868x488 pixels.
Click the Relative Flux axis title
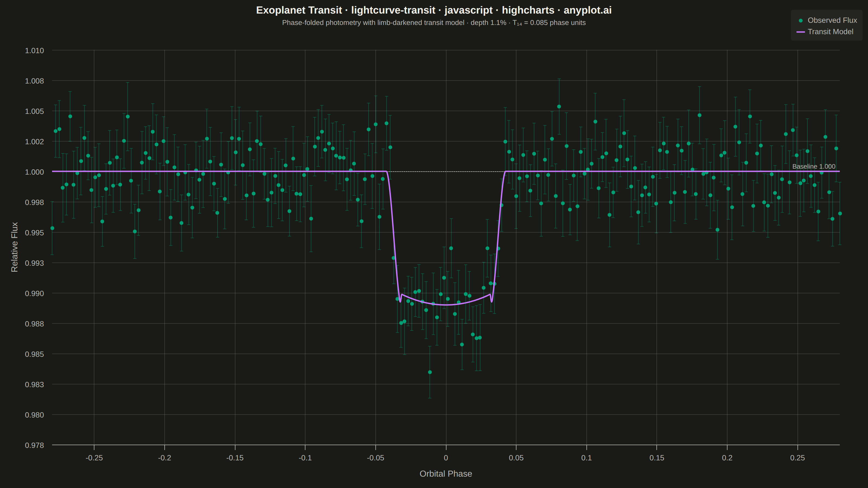pyautogui.click(x=14, y=247)
